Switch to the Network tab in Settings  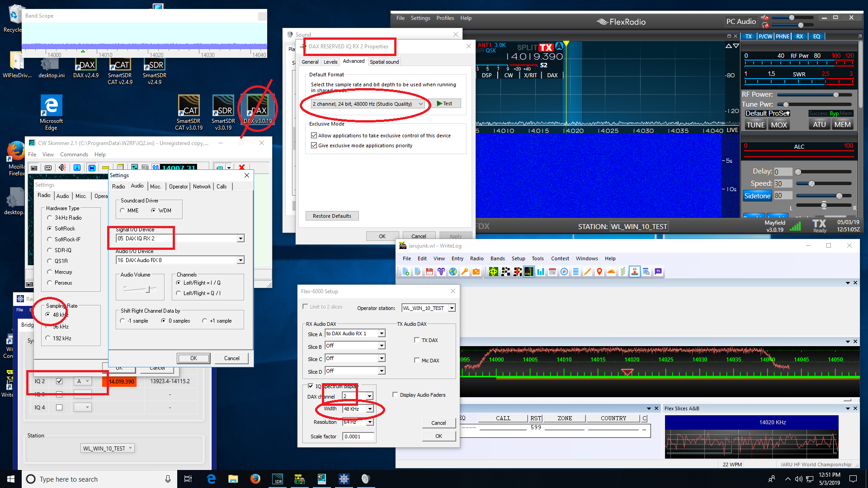click(x=202, y=187)
